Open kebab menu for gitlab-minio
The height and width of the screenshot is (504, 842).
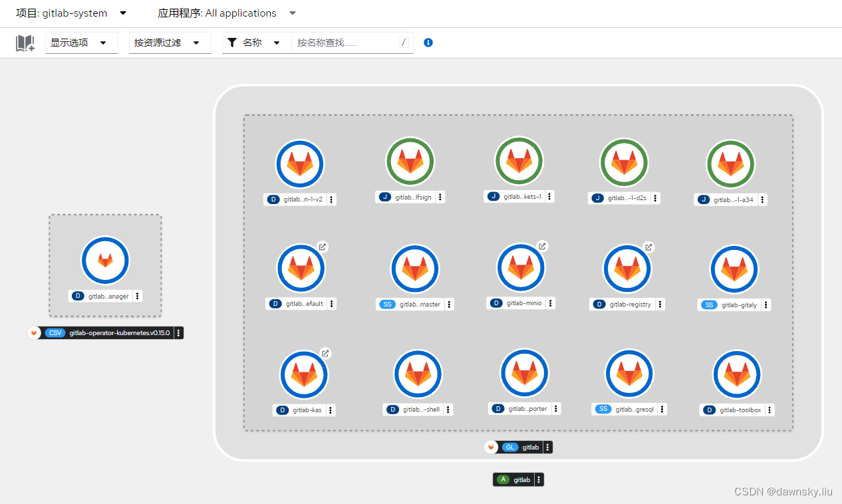coord(551,303)
